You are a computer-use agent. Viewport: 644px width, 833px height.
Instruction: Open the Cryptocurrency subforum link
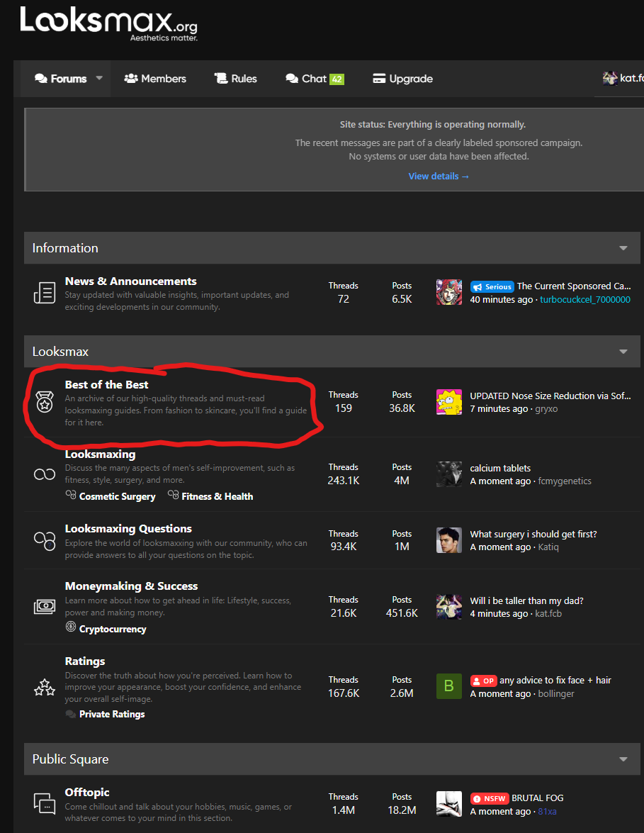tap(113, 629)
